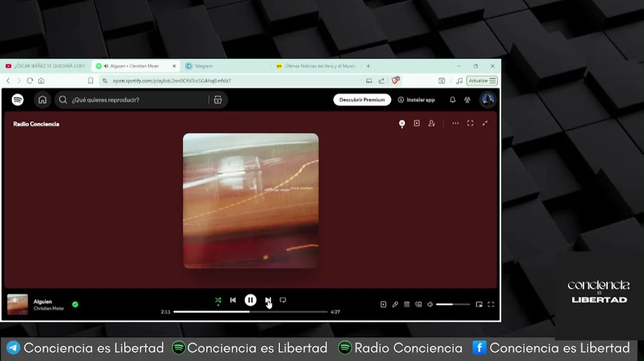Reload the Spotify page

(x=30, y=81)
